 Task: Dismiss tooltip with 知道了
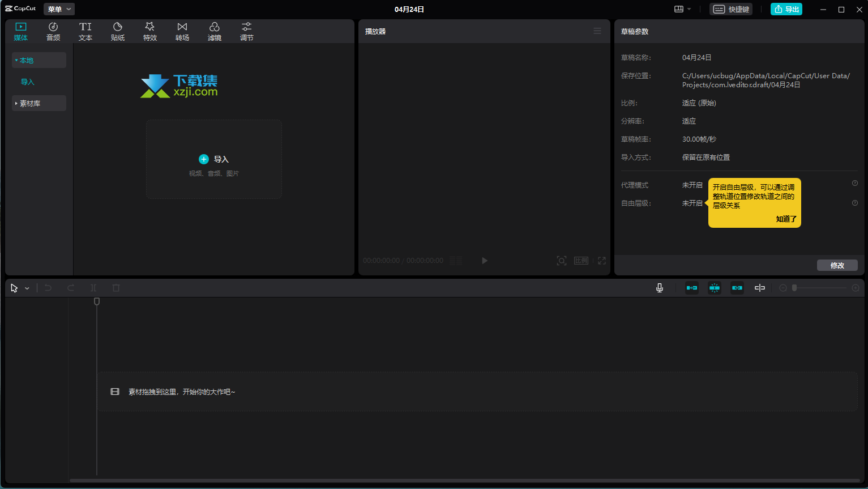(786, 219)
